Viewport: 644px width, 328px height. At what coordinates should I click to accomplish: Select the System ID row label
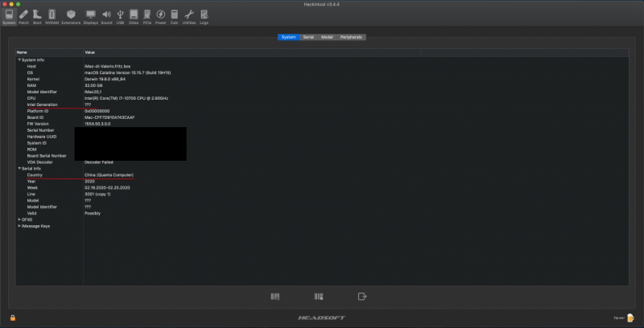click(37, 143)
